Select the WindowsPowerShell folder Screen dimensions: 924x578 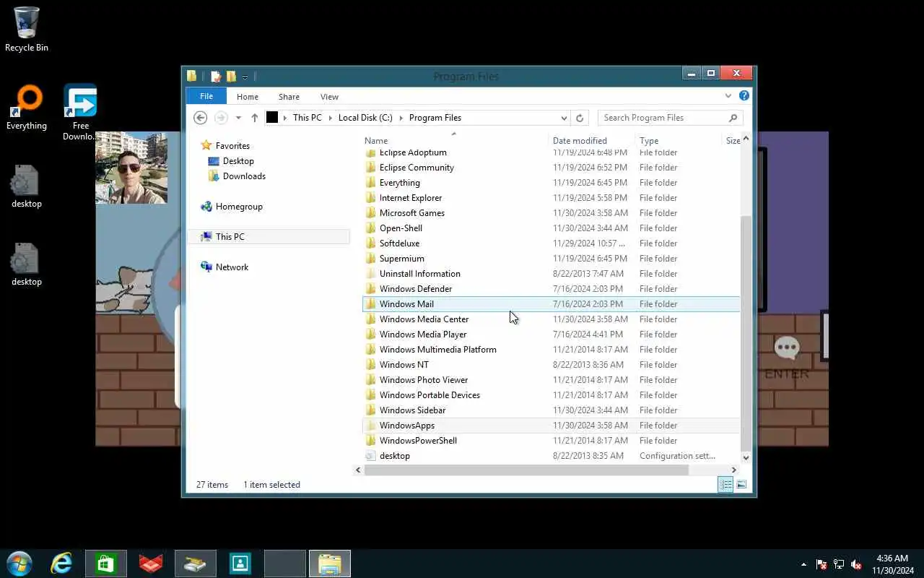click(x=418, y=441)
